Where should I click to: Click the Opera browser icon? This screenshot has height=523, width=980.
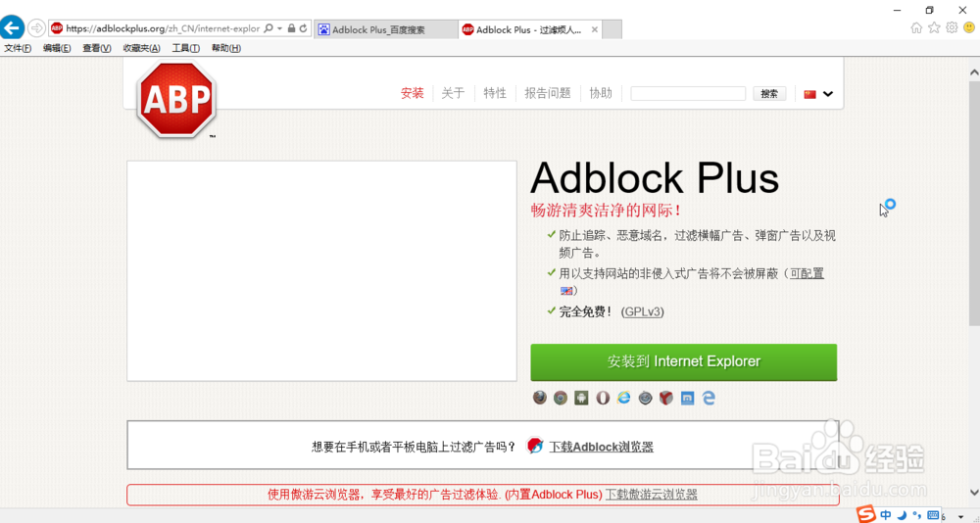tap(603, 398)
